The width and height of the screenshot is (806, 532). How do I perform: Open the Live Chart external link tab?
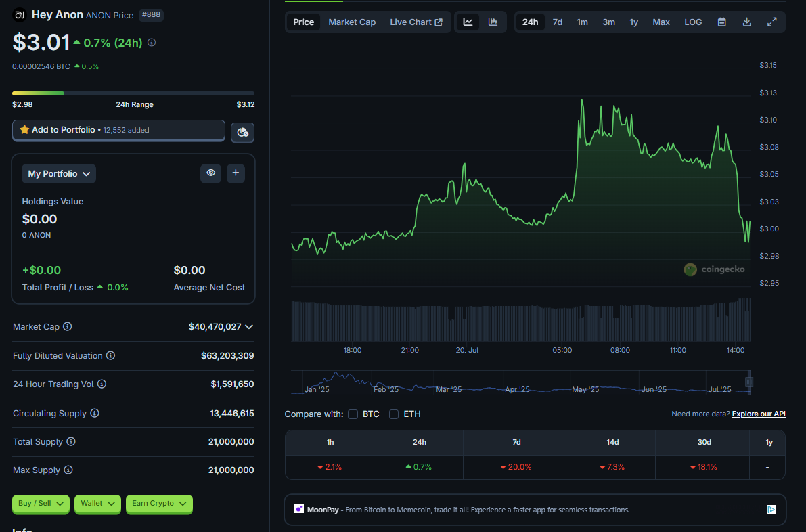[416, 22]
